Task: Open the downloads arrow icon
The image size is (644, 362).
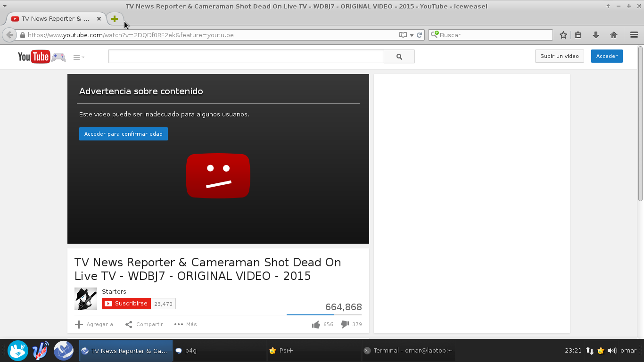Action: click(x=596, y=35)
